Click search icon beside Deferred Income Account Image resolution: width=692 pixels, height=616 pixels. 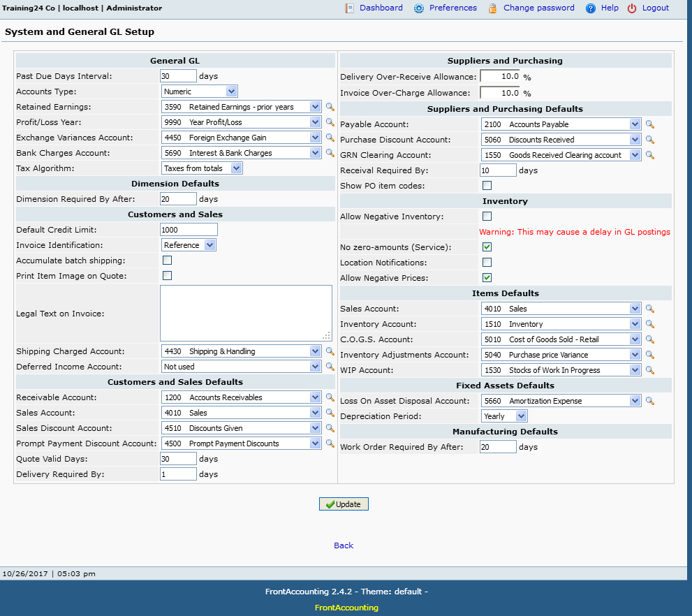[330, 367]
